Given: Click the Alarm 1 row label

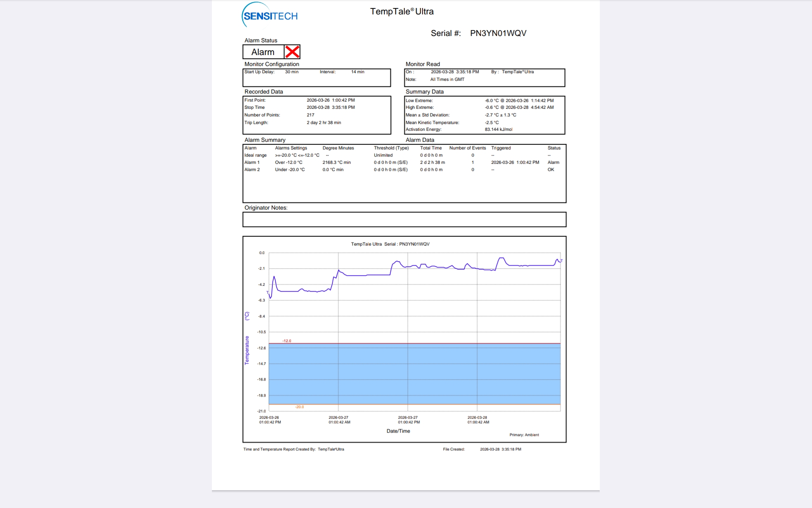Looking at the screenshot, I should click(x=252, y=163).
